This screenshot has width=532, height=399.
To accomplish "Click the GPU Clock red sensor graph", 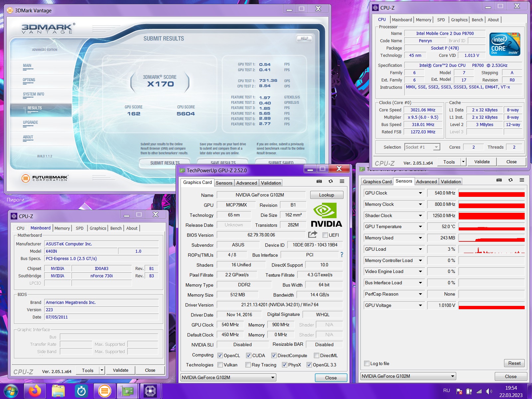I will [x=491, y=193].
